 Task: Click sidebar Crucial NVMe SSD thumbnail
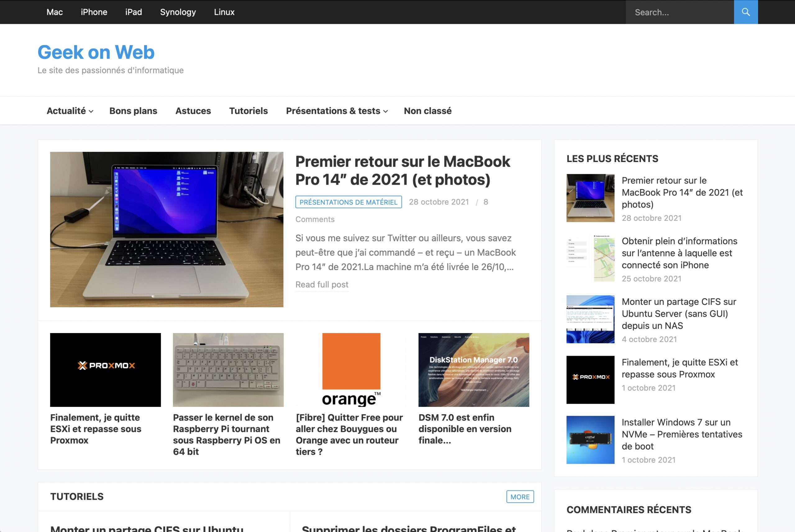(590, 440)
